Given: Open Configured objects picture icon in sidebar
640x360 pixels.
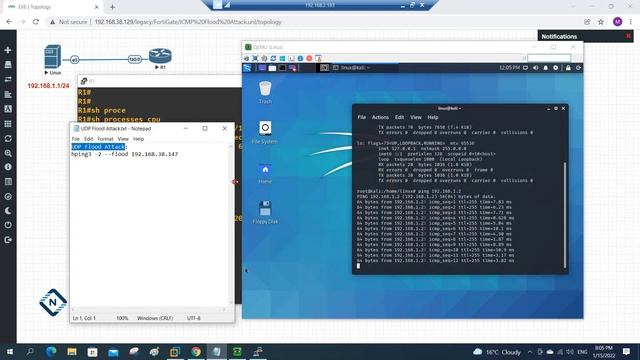Looking at the screenshot, I should click(8, 109).
